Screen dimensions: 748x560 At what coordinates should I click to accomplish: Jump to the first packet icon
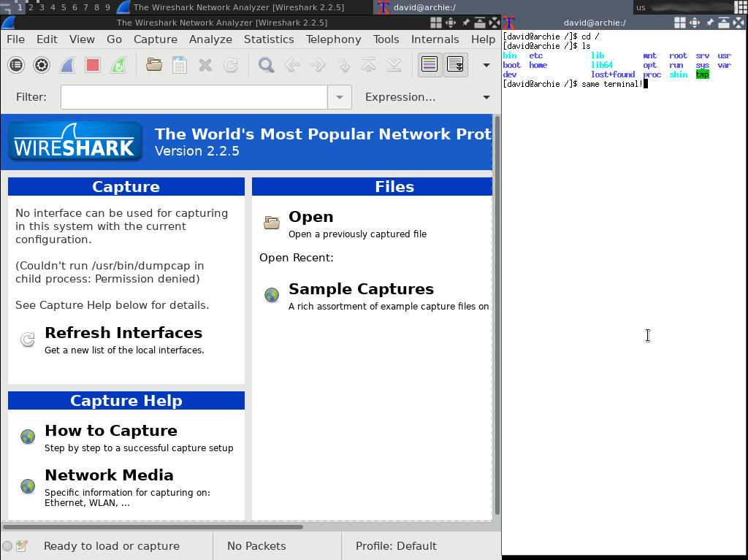369,65
